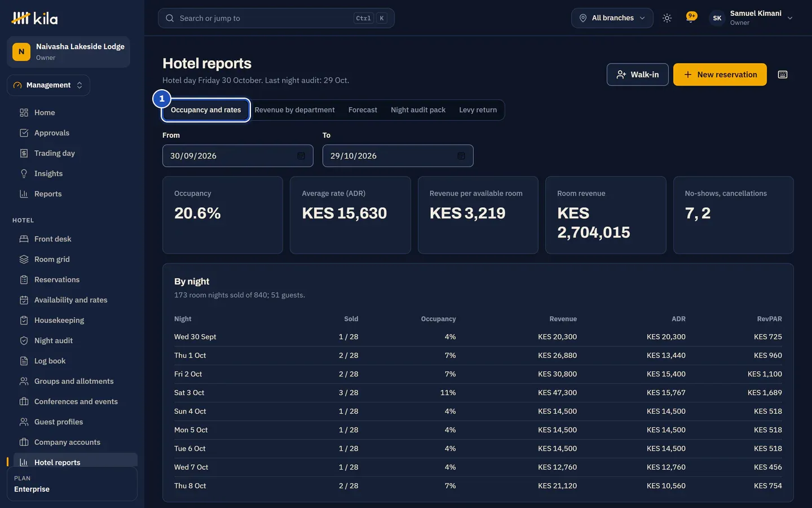Open Night audit in the sidebar

[x=76, y=340]
